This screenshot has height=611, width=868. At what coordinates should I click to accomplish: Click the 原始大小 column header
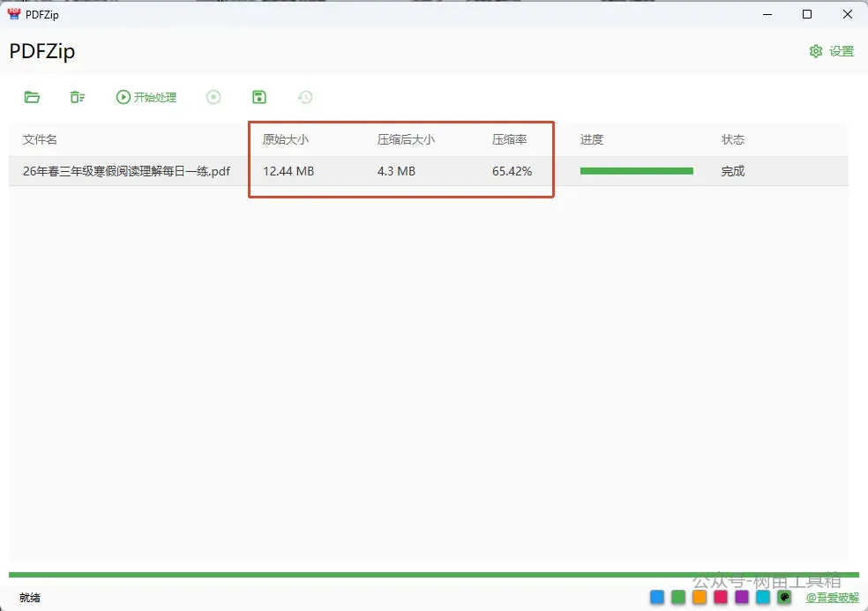pos(286,139)
